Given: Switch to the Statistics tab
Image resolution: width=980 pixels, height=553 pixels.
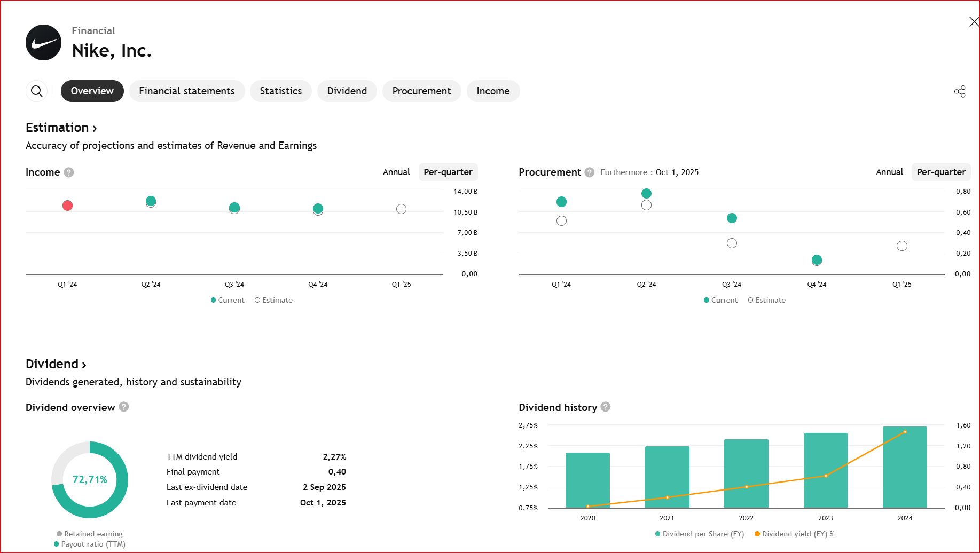Looking at the screenshot, I should 280,91.
